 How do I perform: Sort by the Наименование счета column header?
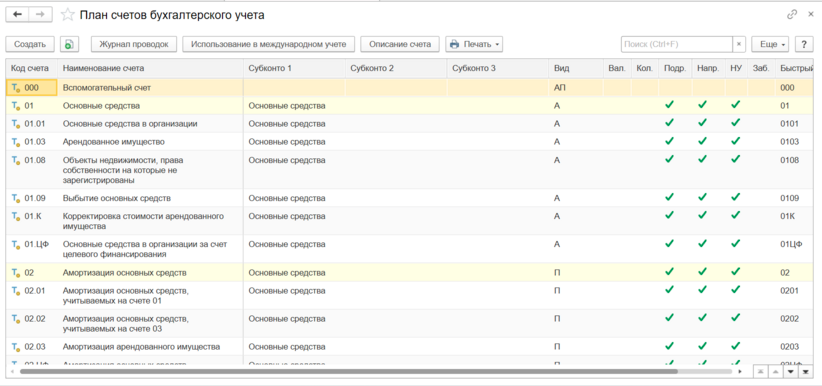point(150,69)
